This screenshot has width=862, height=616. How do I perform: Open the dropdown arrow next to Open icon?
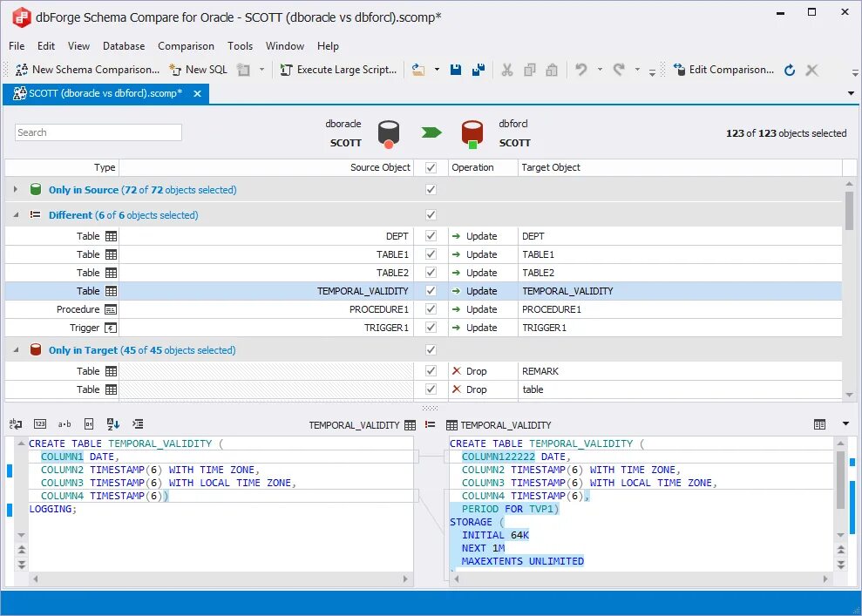[437, 70]
